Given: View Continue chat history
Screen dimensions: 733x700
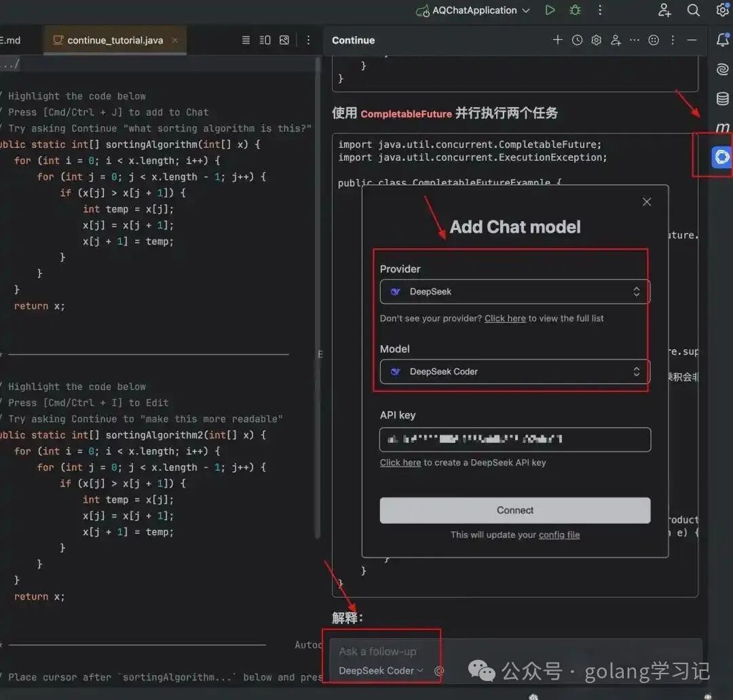Looking at the screenshot, I should pos(577,40).
